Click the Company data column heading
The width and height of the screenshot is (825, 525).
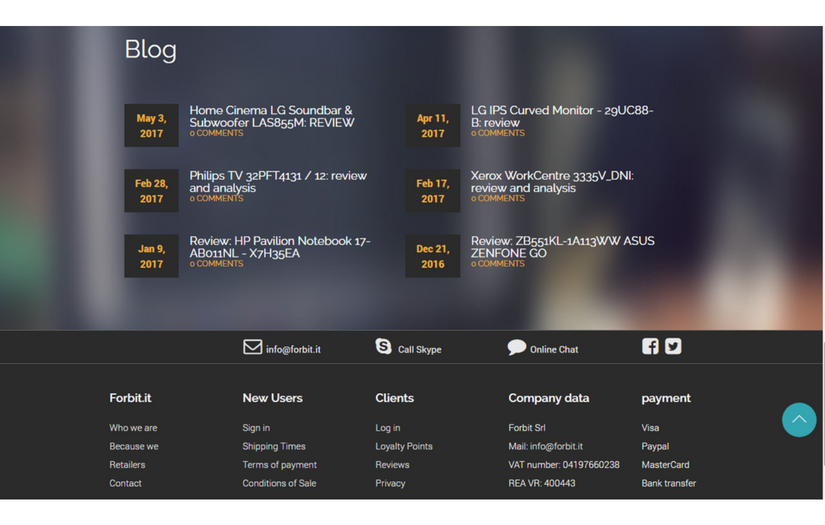548,398
